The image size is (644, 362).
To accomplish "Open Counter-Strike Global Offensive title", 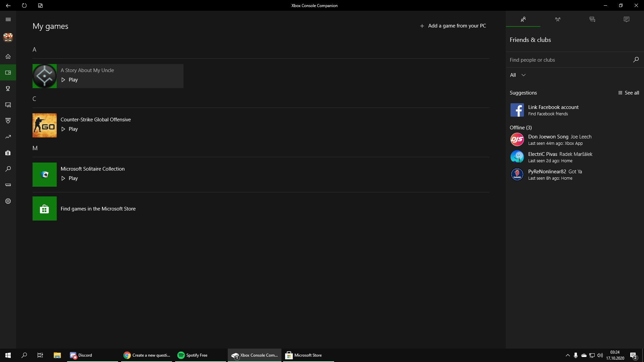I will coord(96,120).
